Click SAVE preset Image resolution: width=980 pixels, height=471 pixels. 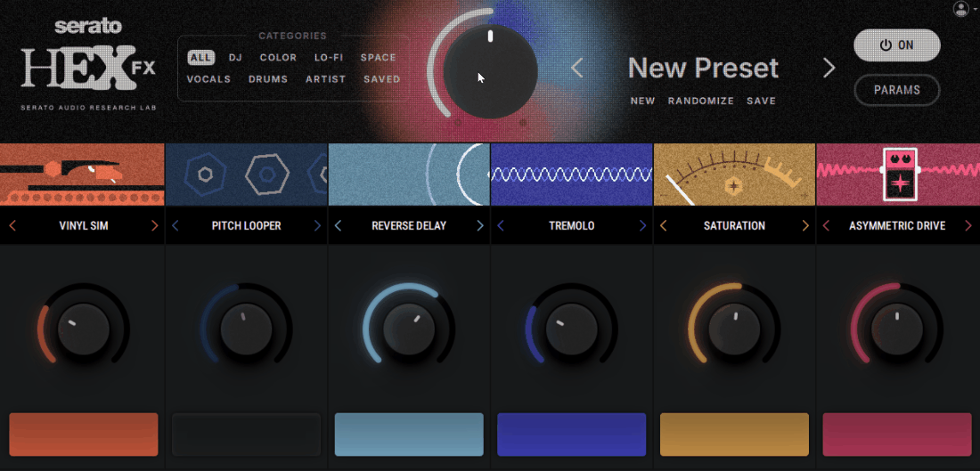(x=761, y=101)
